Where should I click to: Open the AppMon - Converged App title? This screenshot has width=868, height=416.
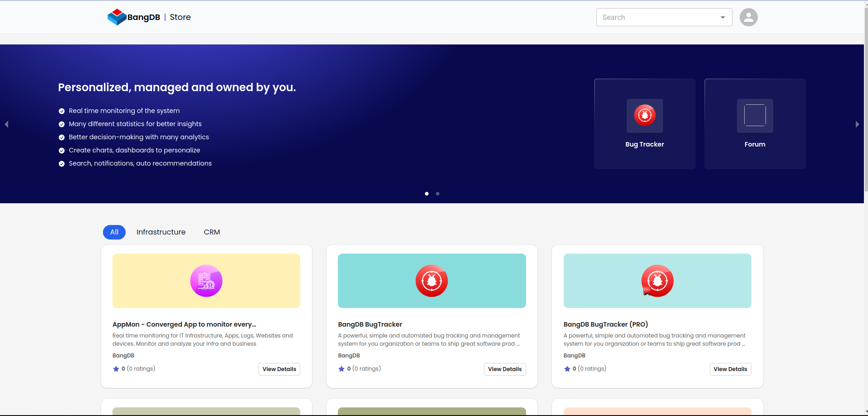pos(184,324)
